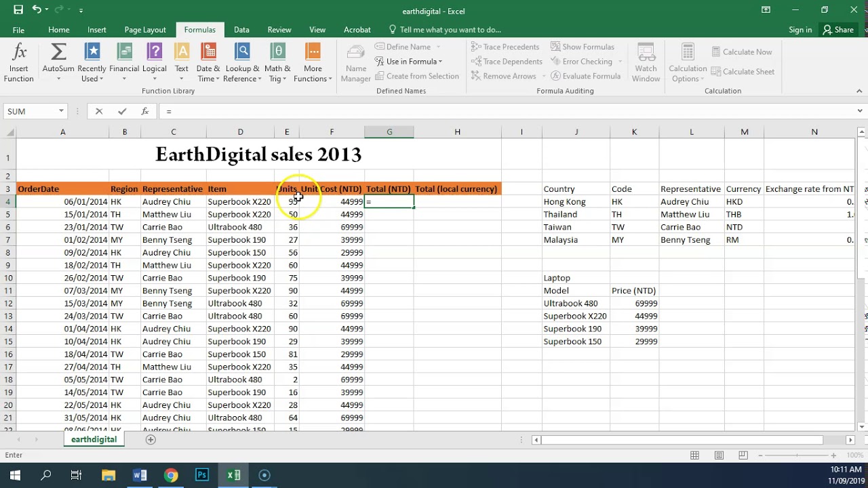Switch to Page Layout view in status bar
This screenshot has width=868, height=488.
click(x=719, y=455)
